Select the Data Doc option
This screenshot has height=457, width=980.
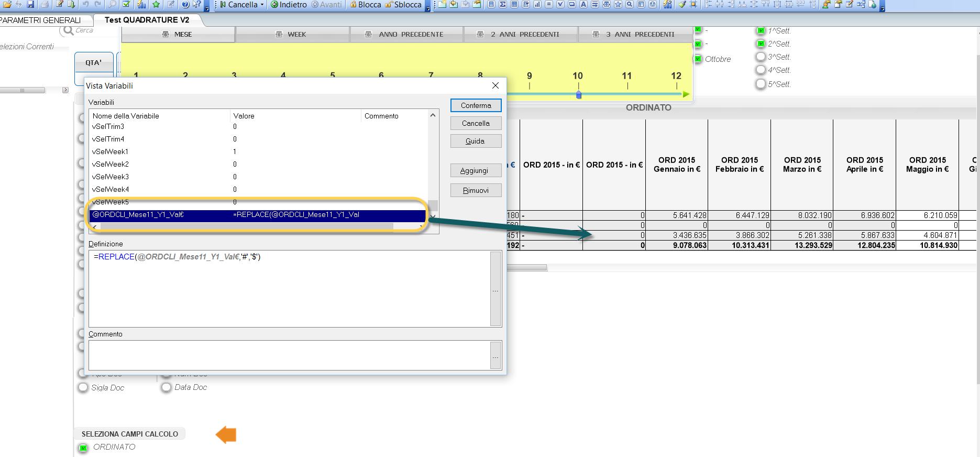pos(167,387)
